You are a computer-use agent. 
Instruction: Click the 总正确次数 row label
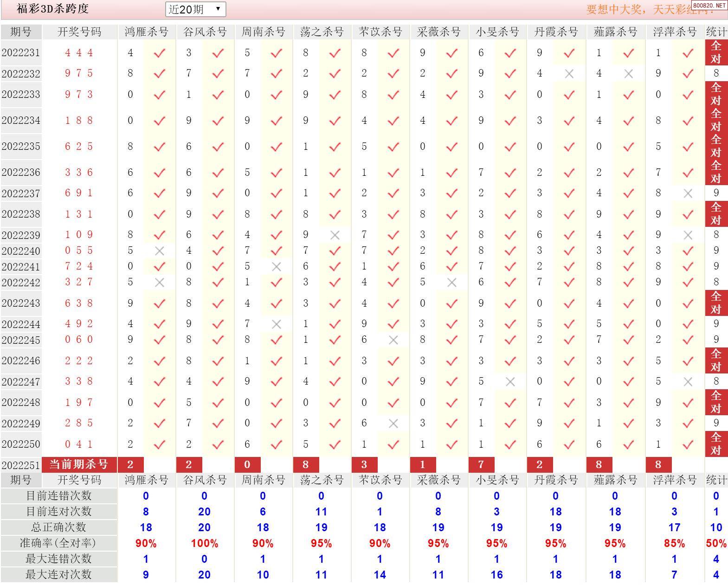(x=58, y=527)
